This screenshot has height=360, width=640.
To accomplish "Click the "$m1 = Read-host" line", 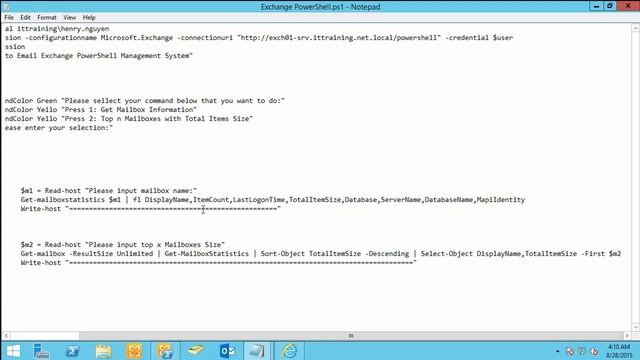I will 109,191.
